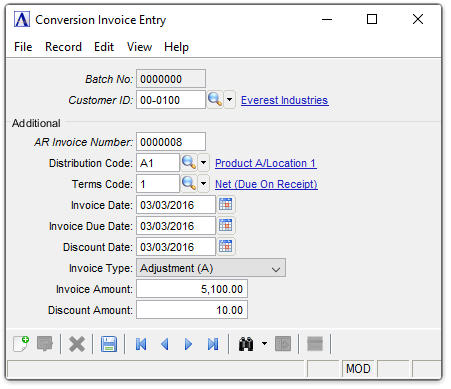Expand the dropdown next to the binoculars
Image resolution: width=451 pixels, height=389 pixels.
pos(264,344)
